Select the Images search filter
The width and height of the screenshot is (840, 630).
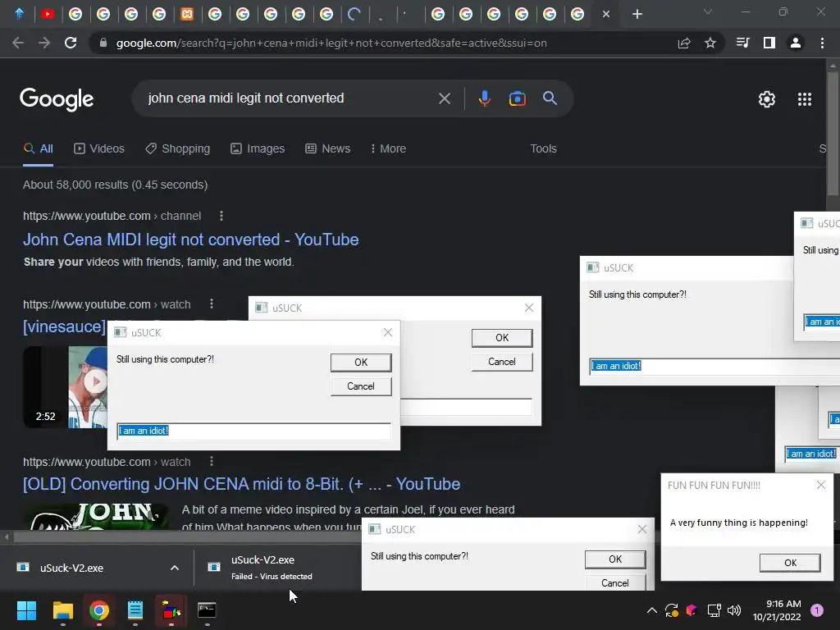258,148
